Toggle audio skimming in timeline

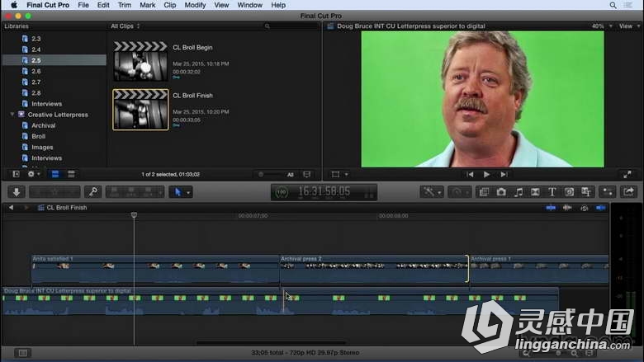(x=567, y=208)
